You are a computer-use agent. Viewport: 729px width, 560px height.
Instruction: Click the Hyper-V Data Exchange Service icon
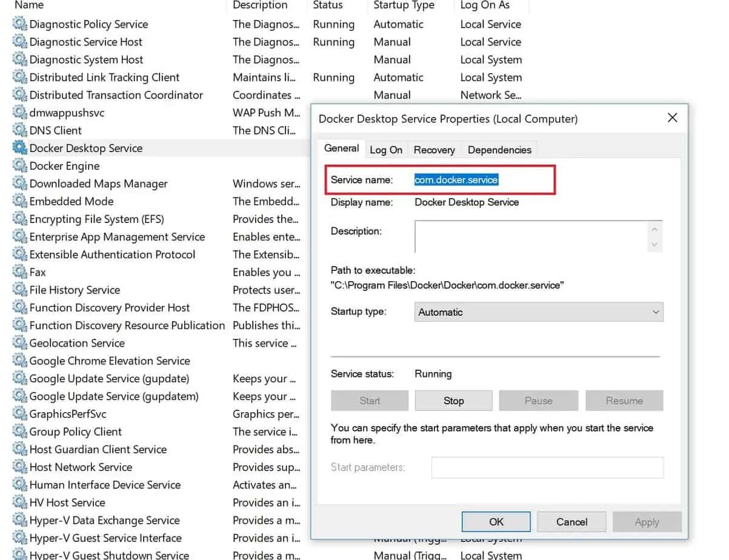click(19, 520)
